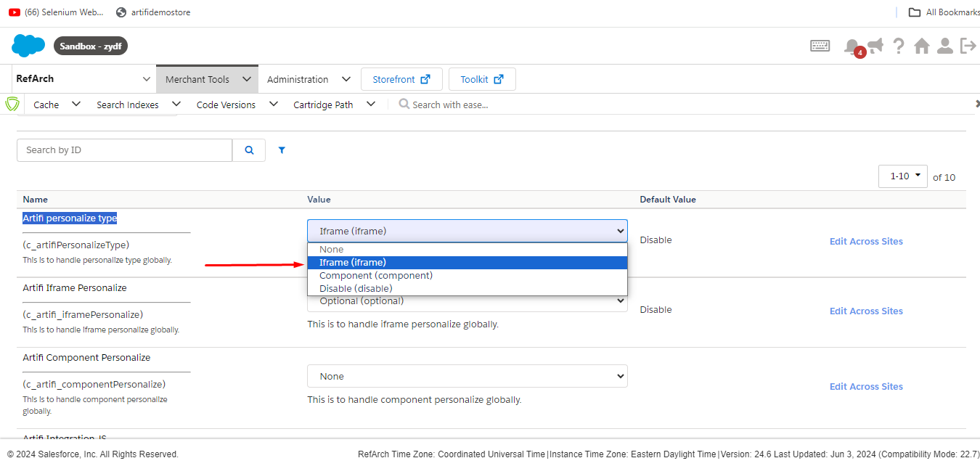The image size is (980, 466).
Task: Open the filter funnel icon
Action: [282, 150]
